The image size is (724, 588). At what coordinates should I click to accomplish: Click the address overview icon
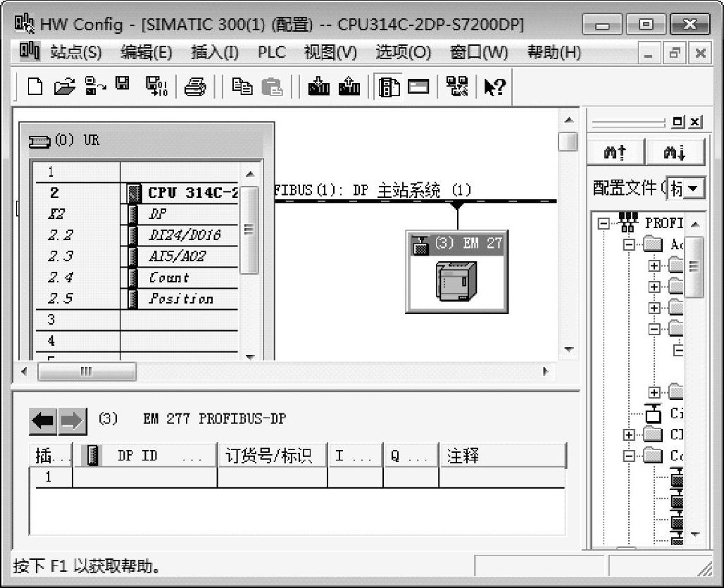[419, 87]
